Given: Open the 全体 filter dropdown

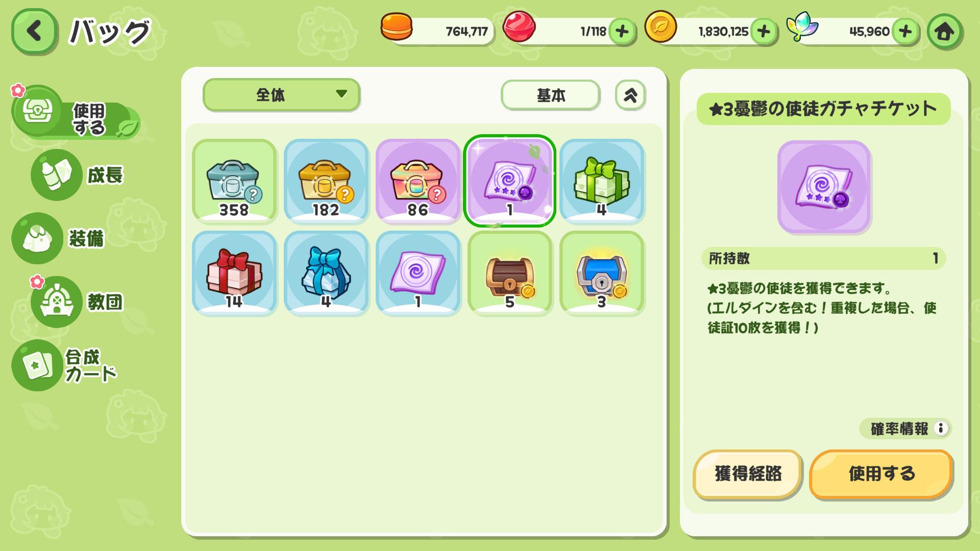Looking at the screenshot, I should click(x=281, y=94).
